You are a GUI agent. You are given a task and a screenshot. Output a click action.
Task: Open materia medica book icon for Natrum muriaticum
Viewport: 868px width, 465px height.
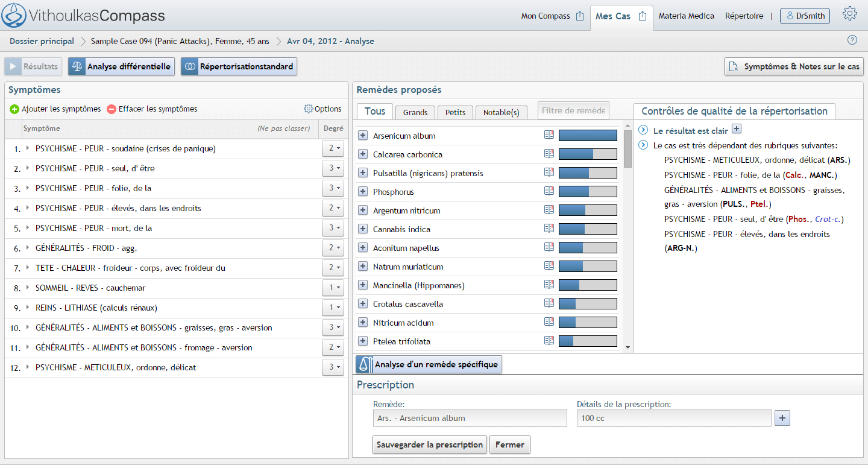[549, 266]
